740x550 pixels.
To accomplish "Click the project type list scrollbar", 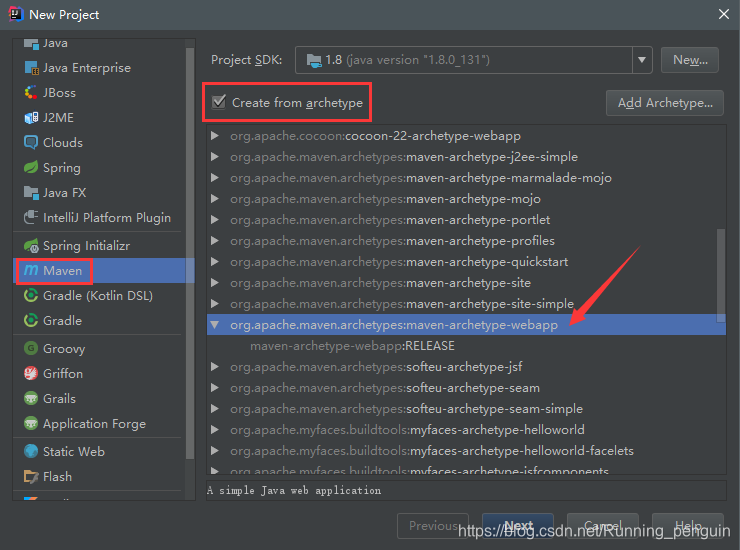I will [x=190, y=253].
